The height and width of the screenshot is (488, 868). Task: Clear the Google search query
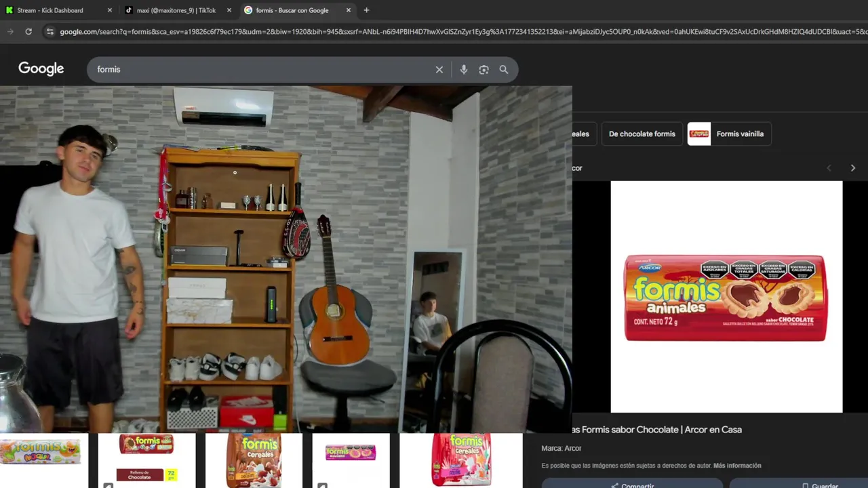439,69
